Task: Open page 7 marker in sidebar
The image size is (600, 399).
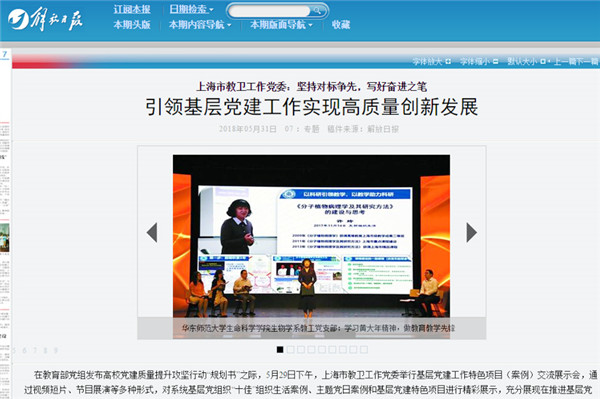Action: [x=5, y=54]
